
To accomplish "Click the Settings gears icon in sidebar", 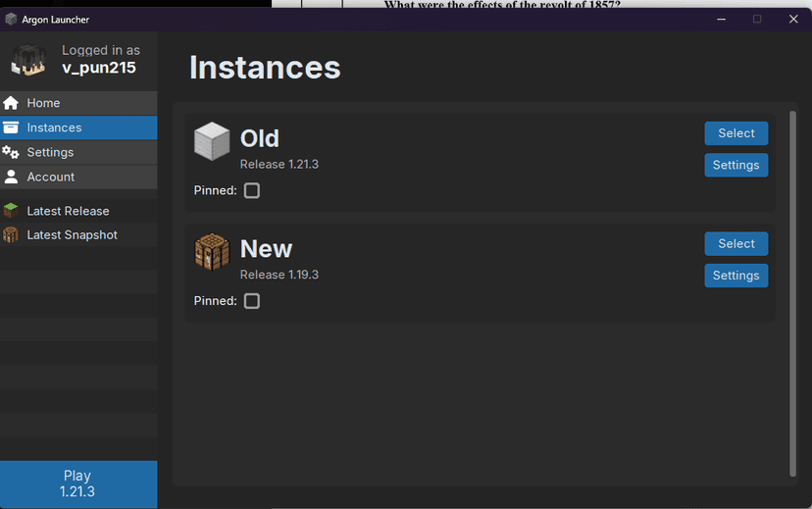I will 11,152.
